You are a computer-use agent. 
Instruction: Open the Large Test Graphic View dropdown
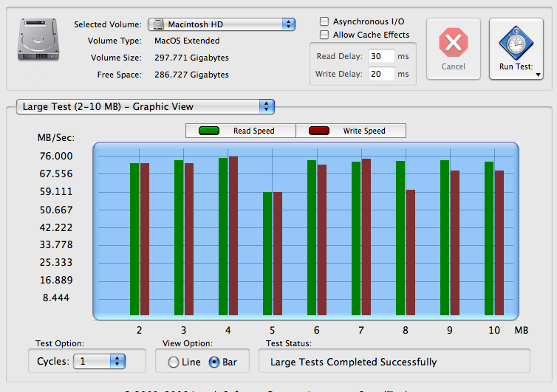point(146,106)
